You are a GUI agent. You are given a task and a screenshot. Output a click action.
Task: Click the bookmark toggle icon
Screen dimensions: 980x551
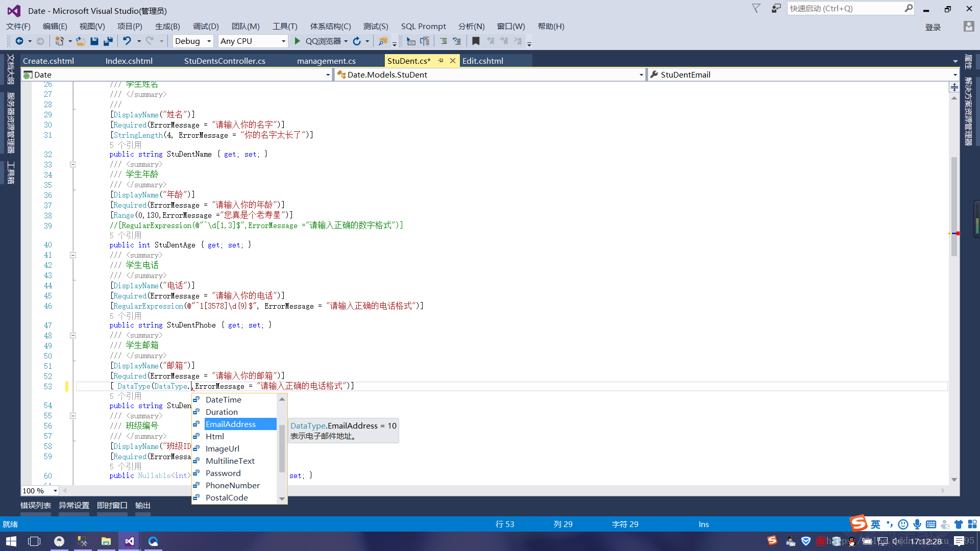coord(476,41)
